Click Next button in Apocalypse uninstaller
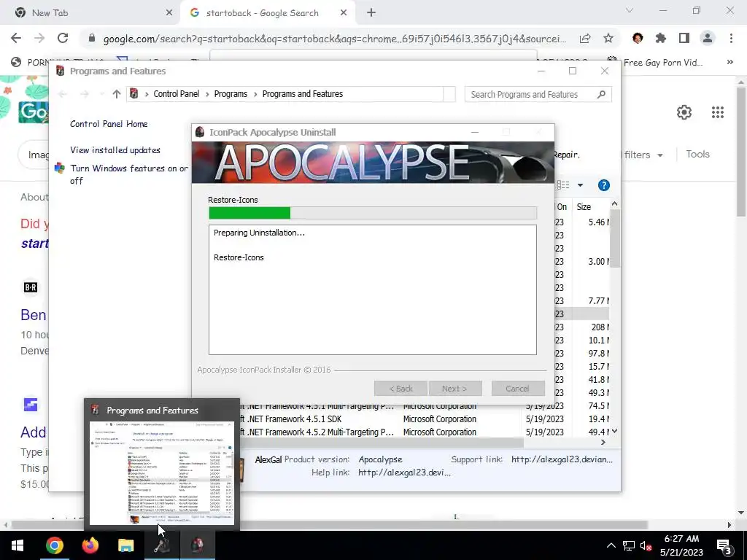 click(455, 389)
